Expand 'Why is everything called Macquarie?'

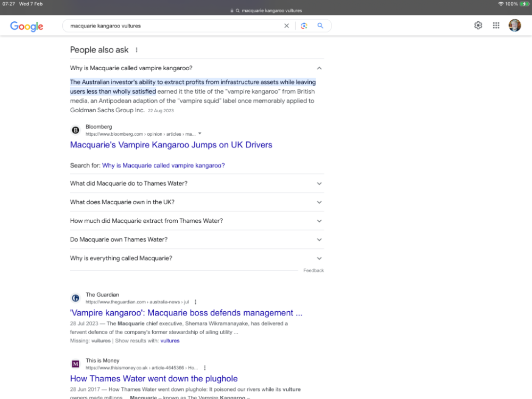click(x=319, y=259)
